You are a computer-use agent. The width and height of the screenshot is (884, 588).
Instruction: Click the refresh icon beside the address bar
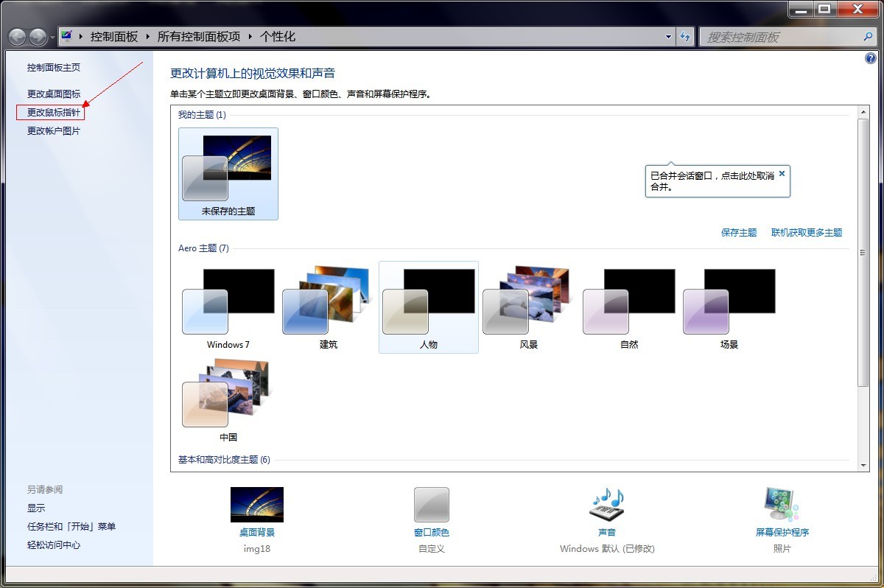click(685, 35)
